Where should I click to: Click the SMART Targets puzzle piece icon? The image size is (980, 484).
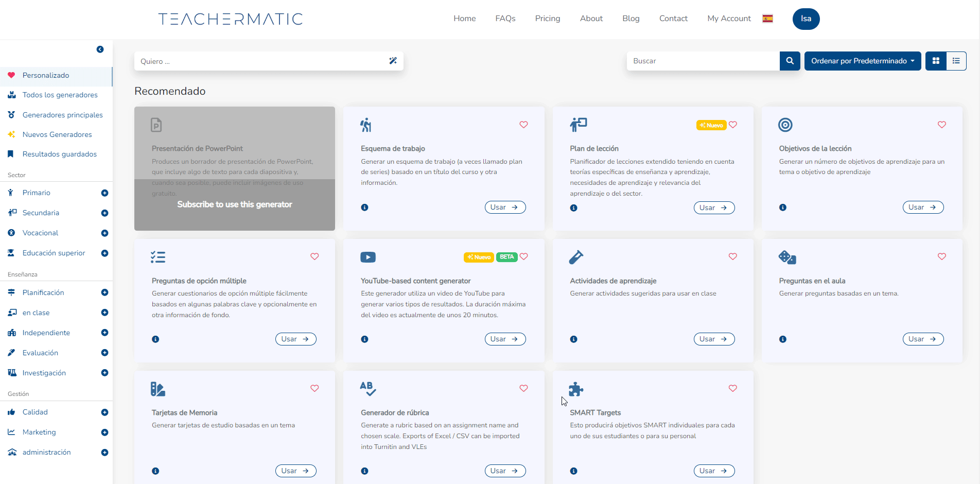(x=575, y=389)
